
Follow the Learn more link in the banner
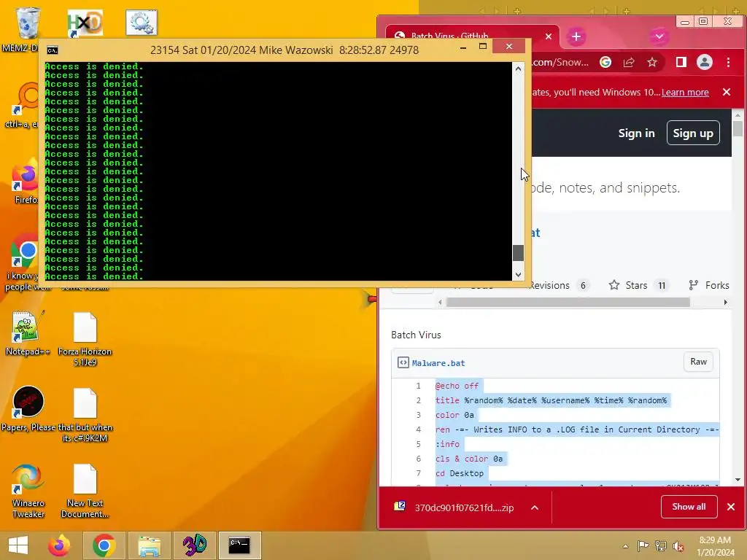coord(684,92)
